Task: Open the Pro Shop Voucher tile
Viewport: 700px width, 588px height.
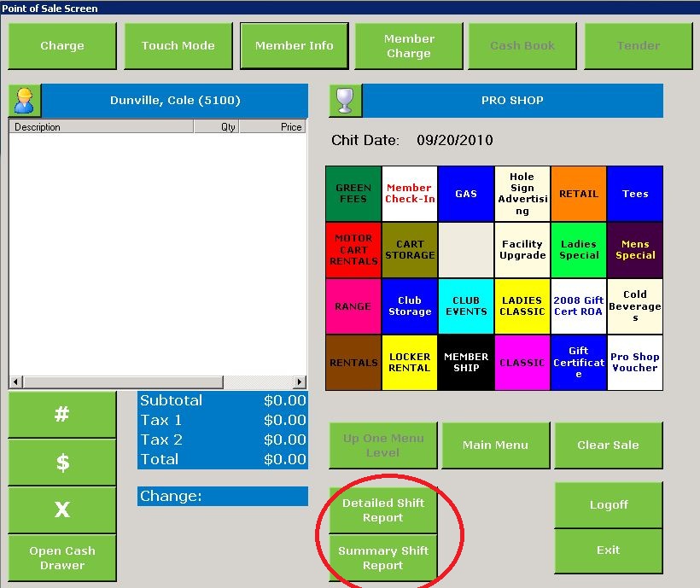Action: click(635, 362)
